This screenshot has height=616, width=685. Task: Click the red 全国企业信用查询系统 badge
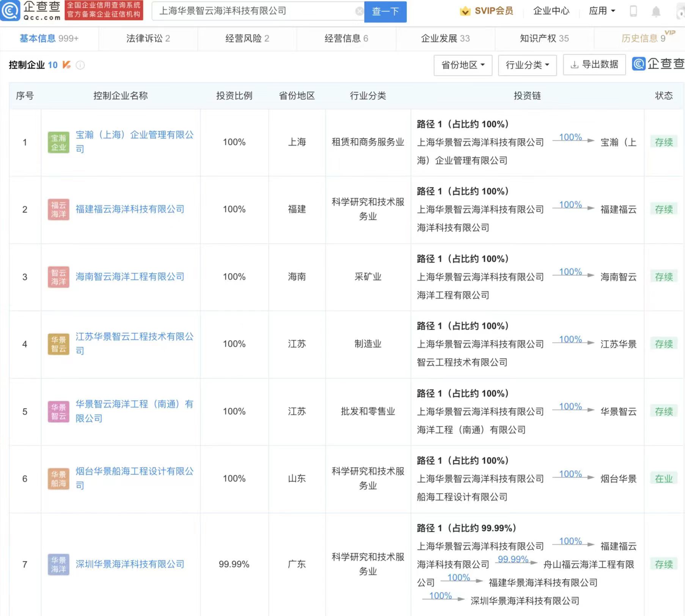coord(104,10)
